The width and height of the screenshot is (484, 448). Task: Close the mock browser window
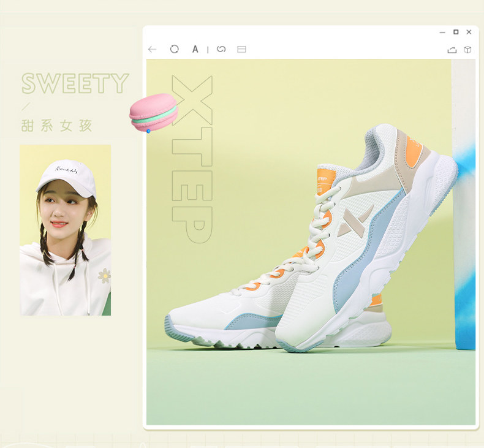click(x=469, y=32)
